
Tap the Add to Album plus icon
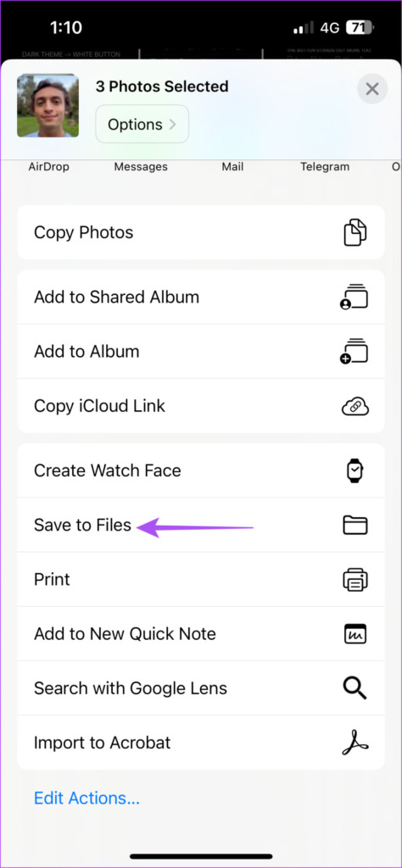pos(355,352)
